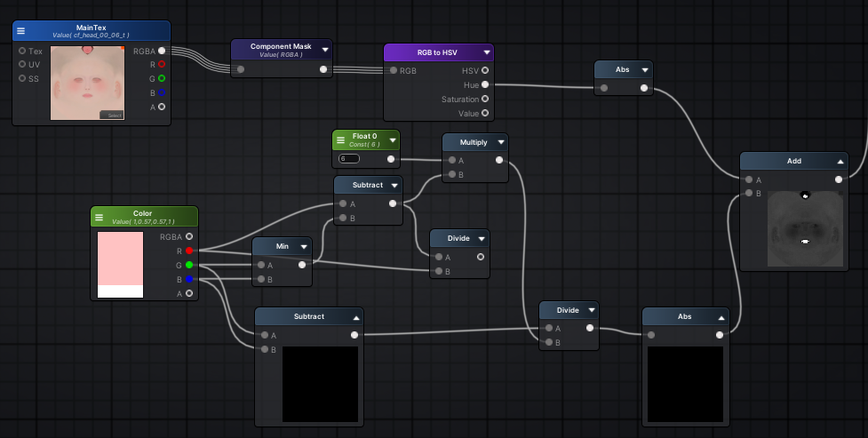Click the lower Abs node output port
The height and width of the screenshot is (438, 868).
[720, 334]
